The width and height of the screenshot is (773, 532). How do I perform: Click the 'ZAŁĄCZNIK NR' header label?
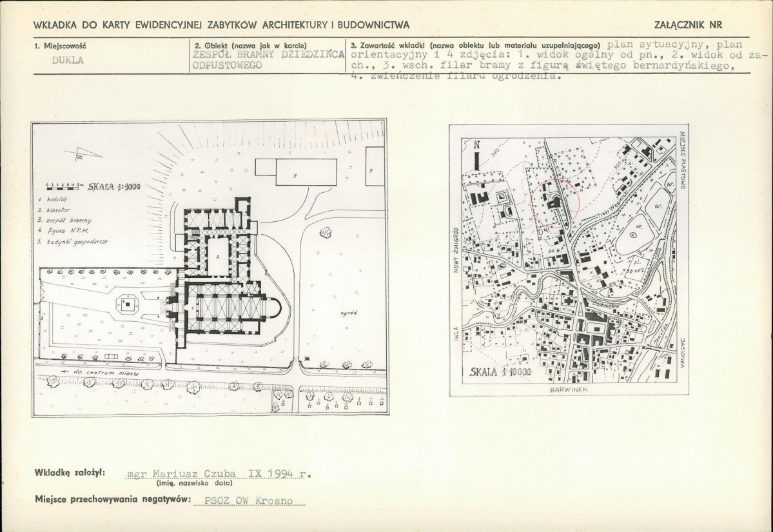pyautogui.click(x=687, y=25)
